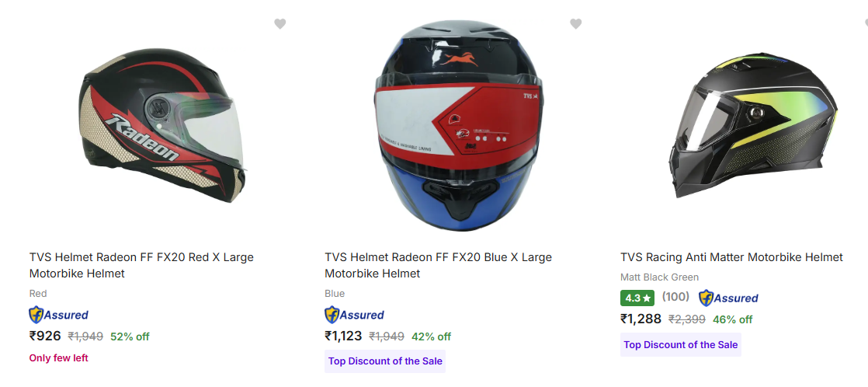Viewport: 868px width, 387px height.
Task: Open TVS Racing Anti Matter Motorbike Helmet link
Action: click(x=731, y=257)
